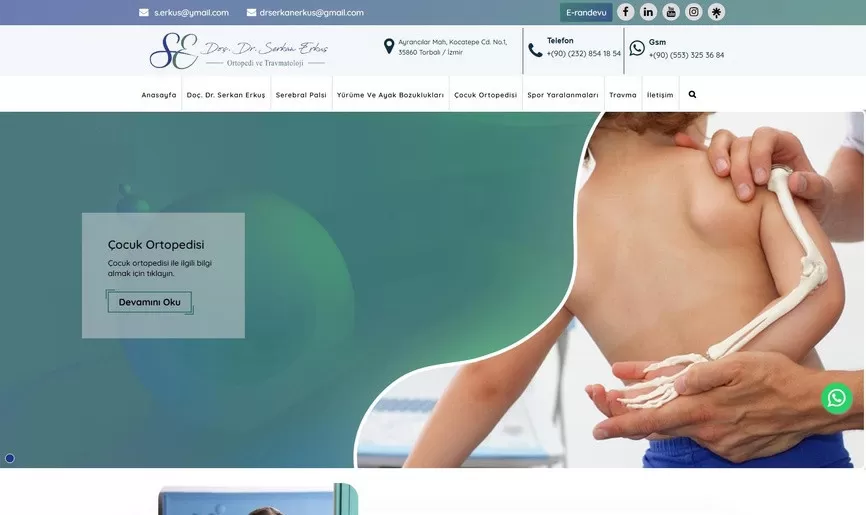This screenshot has width=866, height=515.
Task: Open Spor Yaralanmaları menu item
Action: (563, 95)
